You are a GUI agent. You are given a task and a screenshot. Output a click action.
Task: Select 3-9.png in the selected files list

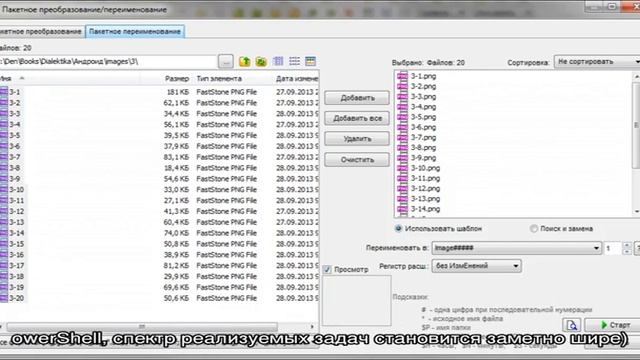(423, 158)
